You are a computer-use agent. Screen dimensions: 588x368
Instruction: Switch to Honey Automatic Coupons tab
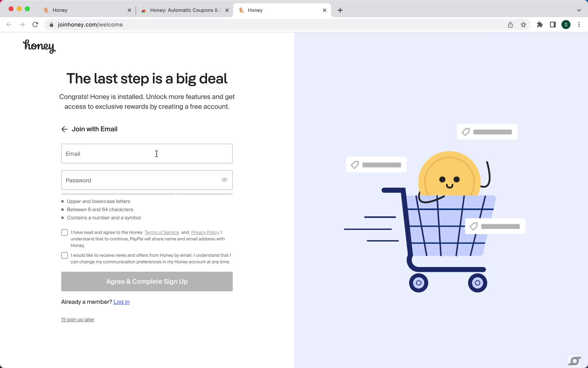(x=185, y=10)
